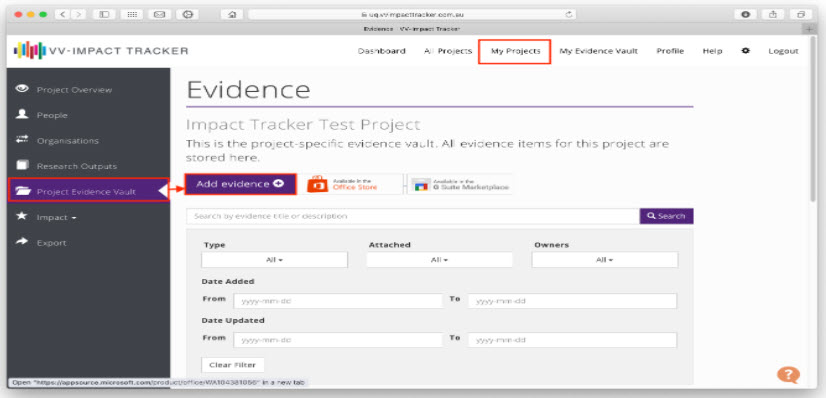Click the browser URL address bar
Image resolution: width=826 pixels, height=398 pixels.
pos(412,15)
